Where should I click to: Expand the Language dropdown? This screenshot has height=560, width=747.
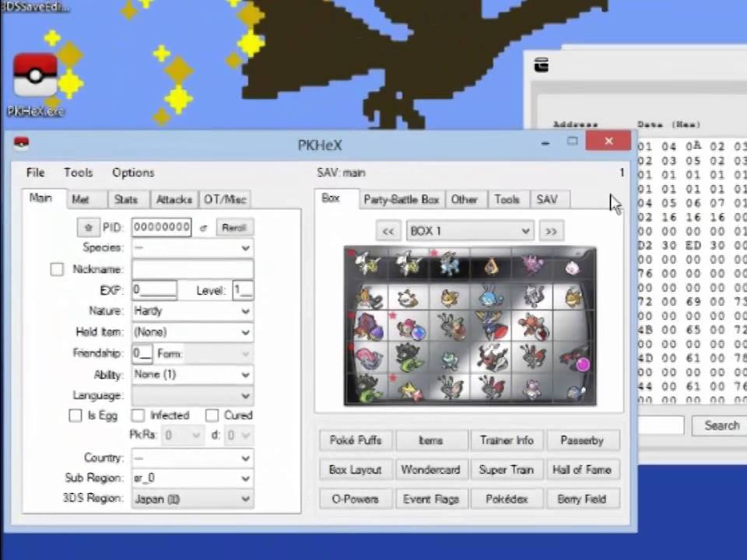192,395
